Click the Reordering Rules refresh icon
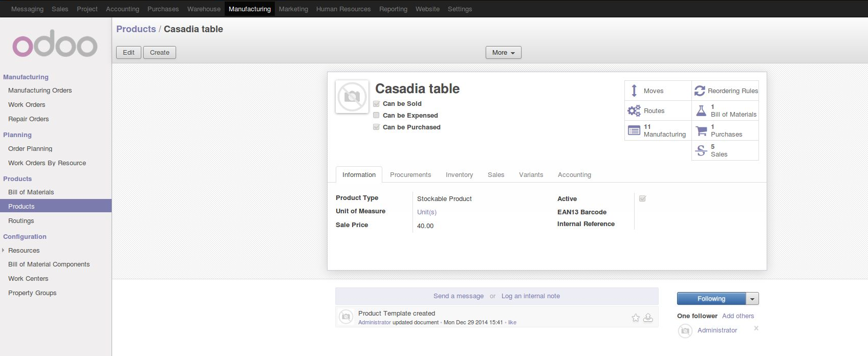Screen dimensions: 868x356 point(700,91)
